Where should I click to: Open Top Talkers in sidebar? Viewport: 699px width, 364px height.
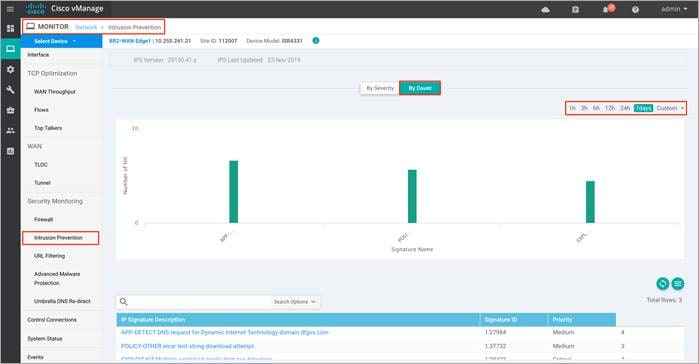tap(48, 128)
